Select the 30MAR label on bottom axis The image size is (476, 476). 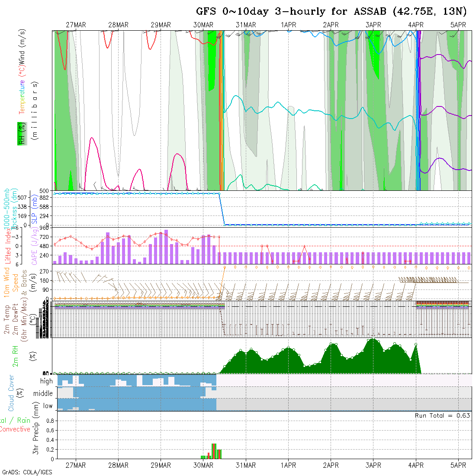pyautogui.click(x=203, y=465)
